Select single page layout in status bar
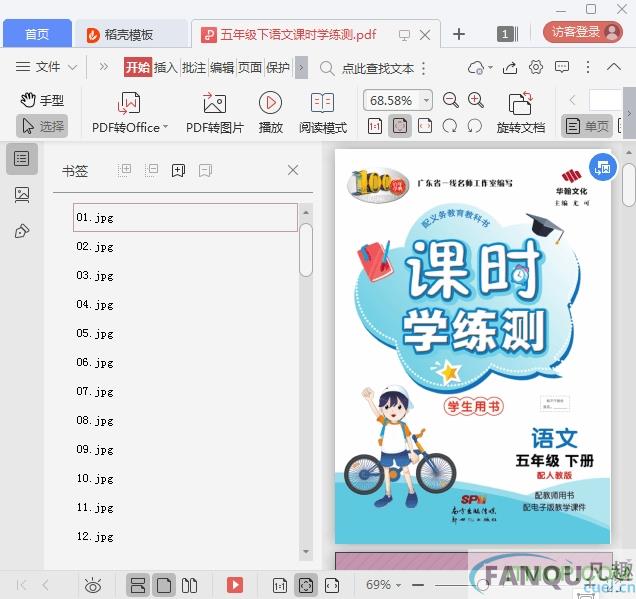Screen dimensions: 636x599 coord(164,585)
